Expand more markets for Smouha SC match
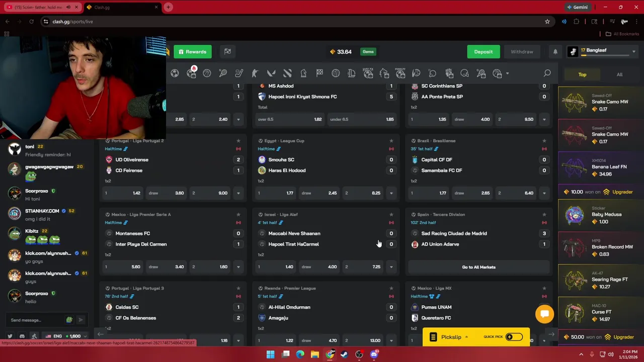 pyautogui.click(x=391, y=193)
